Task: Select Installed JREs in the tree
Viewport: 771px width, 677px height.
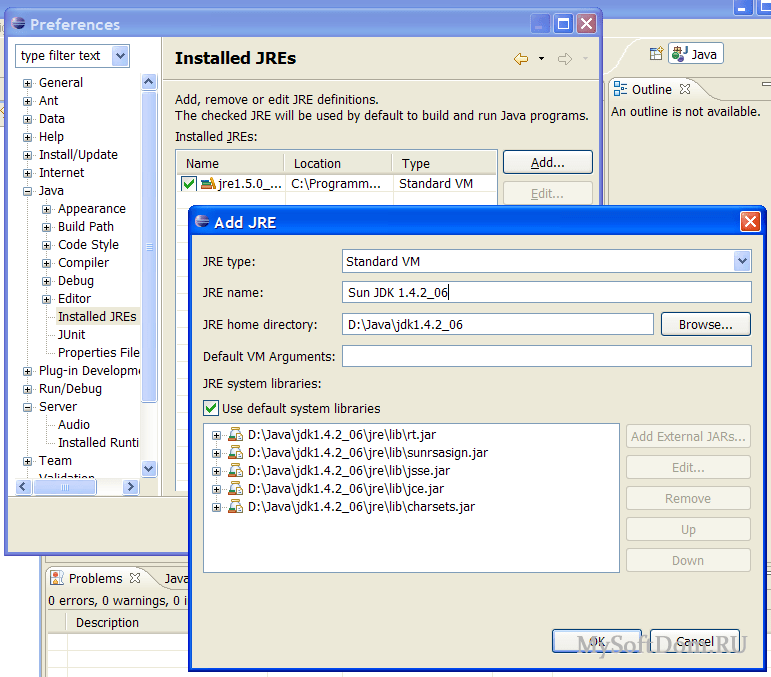Action: 97,317
